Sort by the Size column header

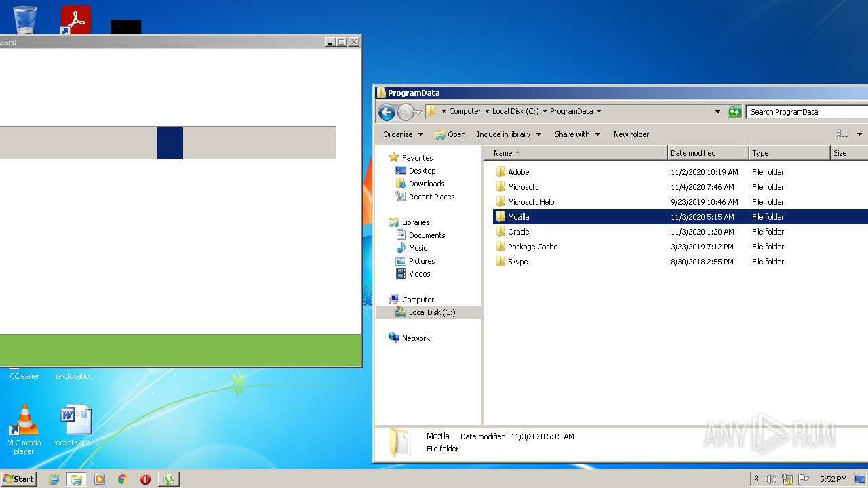tap(849, 153)
